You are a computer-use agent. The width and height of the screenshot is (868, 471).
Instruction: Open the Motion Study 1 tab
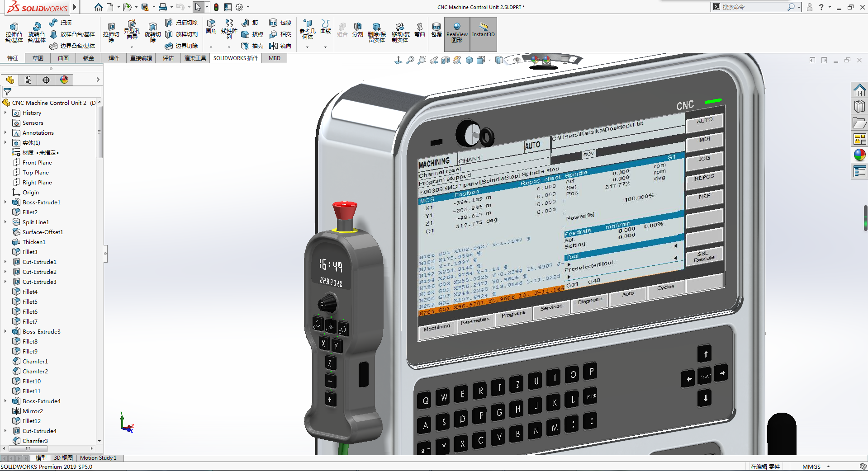(98, 458)
